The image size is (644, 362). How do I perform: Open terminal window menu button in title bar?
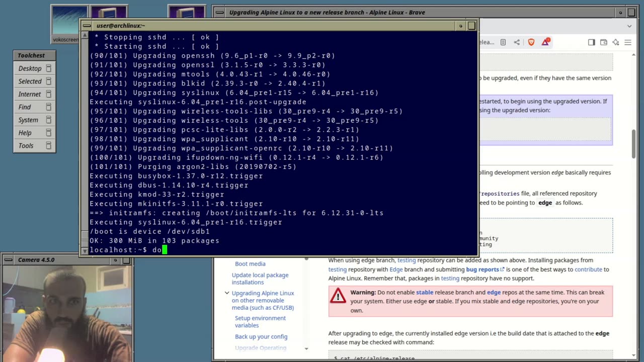coord(87,26)
